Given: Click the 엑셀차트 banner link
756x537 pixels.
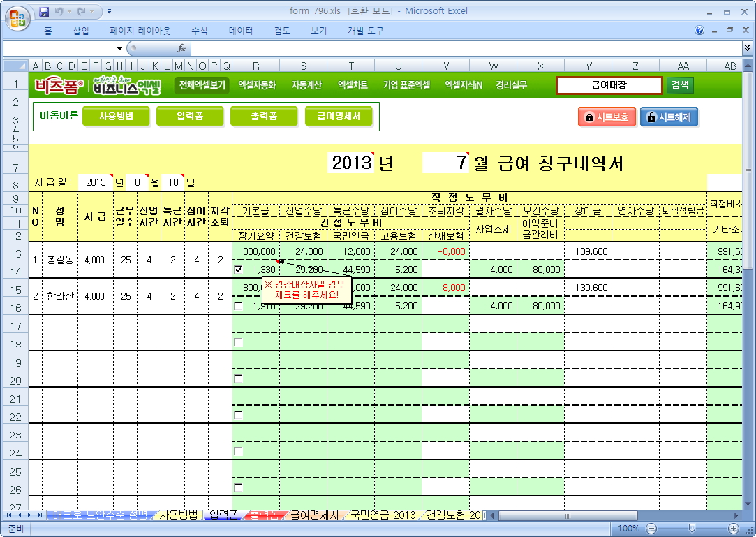Looking at the screenshot, I should [353, 85].
